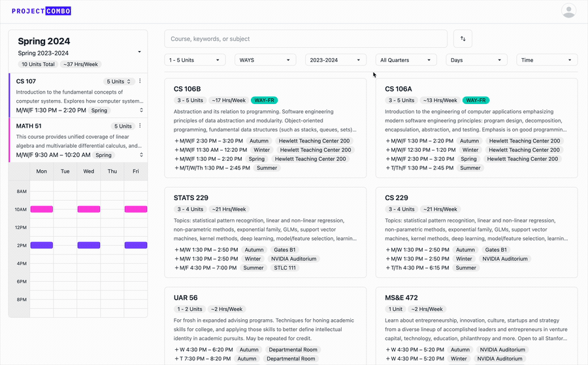Add CS 106B Autumn section via plus icon

click(x=176, y=141)
